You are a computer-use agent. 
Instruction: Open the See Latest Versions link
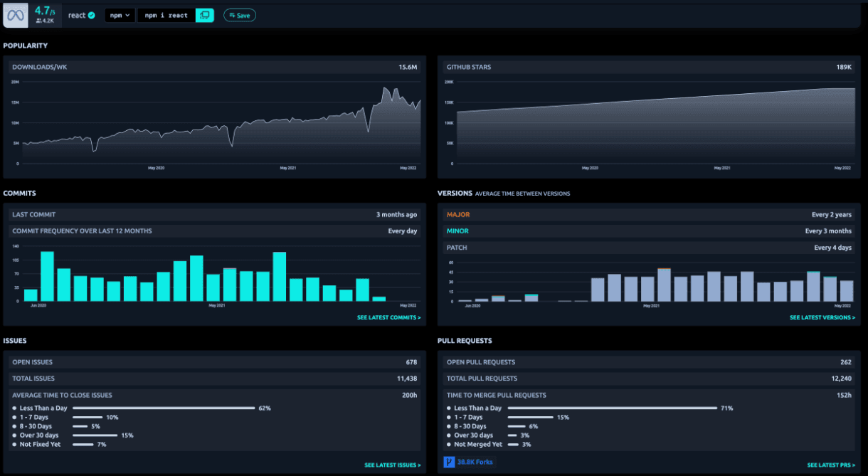point(822,317)
